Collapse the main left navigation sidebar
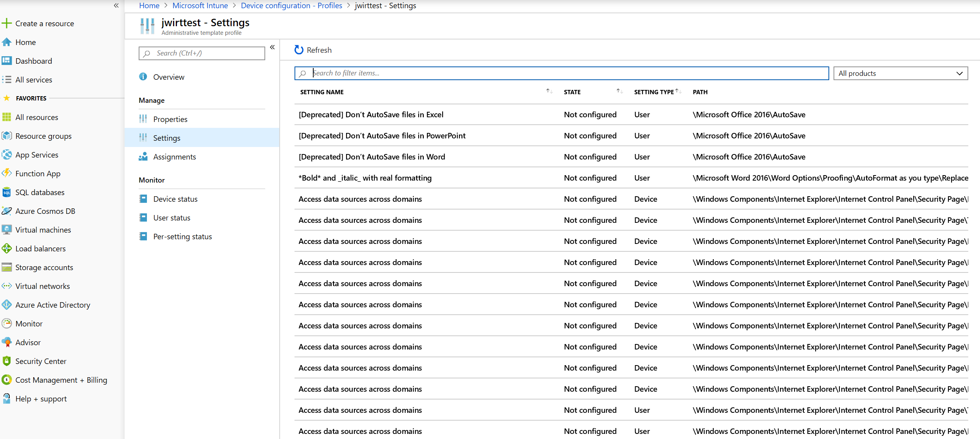This screenshot has height=439, width=980. pyautogui.click(x=116, y=5)
